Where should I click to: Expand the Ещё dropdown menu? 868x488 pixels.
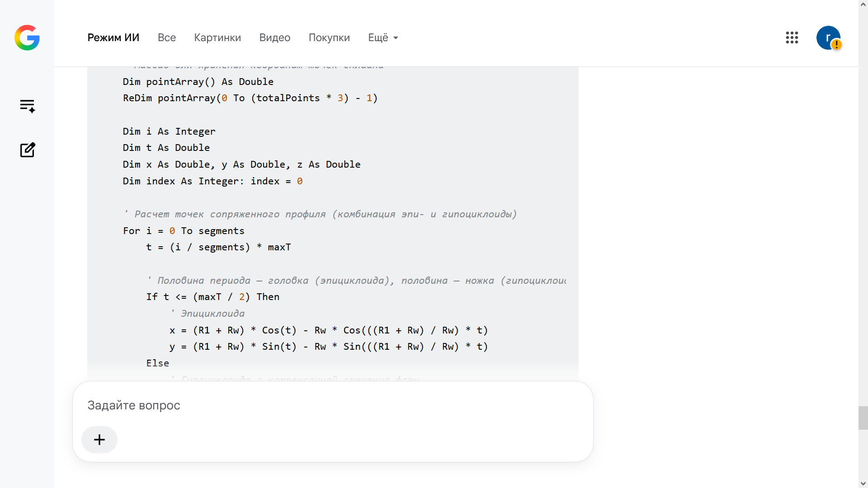[x=383, y=38]
